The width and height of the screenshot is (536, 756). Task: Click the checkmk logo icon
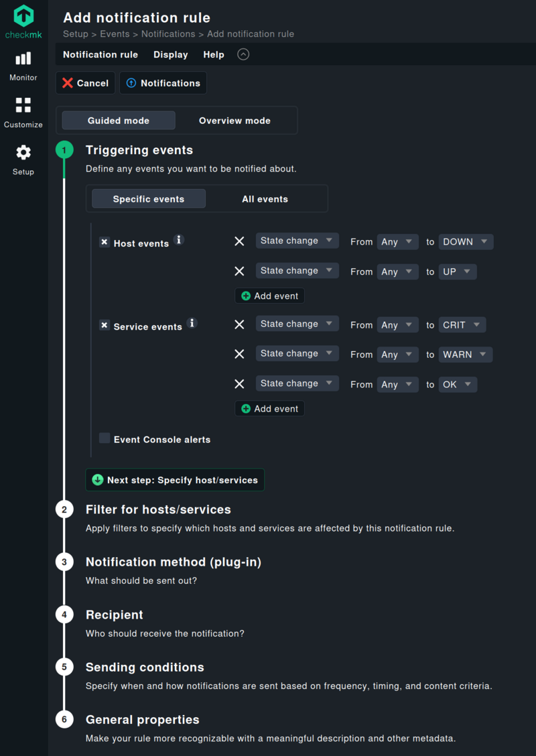coord(23,16)
